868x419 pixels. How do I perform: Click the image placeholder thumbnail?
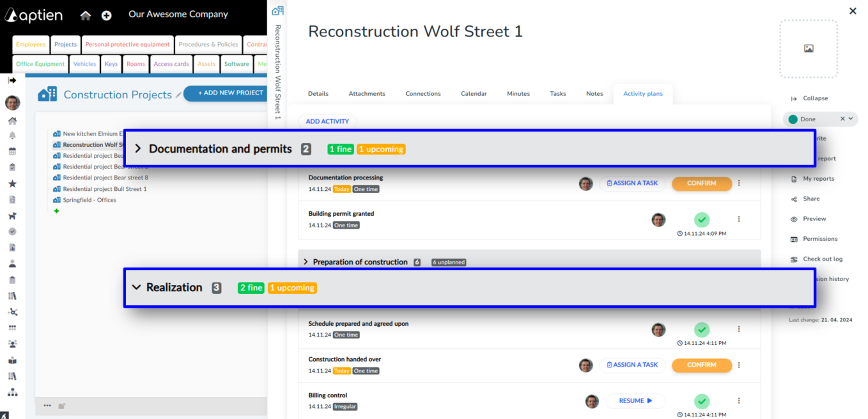point(808,48)
